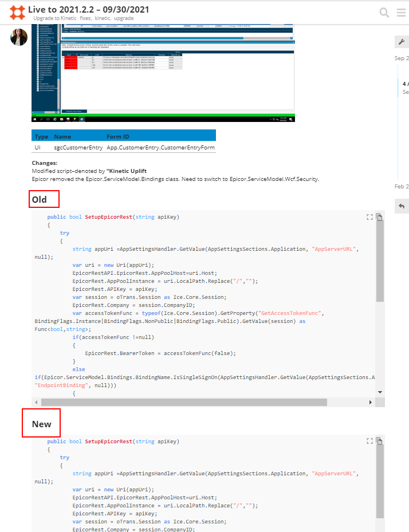
Task: Click the UI cell in table
Action: 37,148
